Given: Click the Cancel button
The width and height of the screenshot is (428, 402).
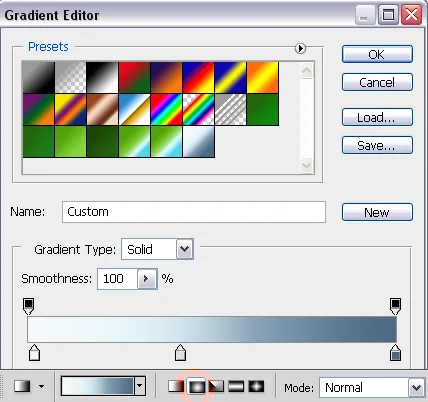Looking at the screenshot, I should (377, 82).
